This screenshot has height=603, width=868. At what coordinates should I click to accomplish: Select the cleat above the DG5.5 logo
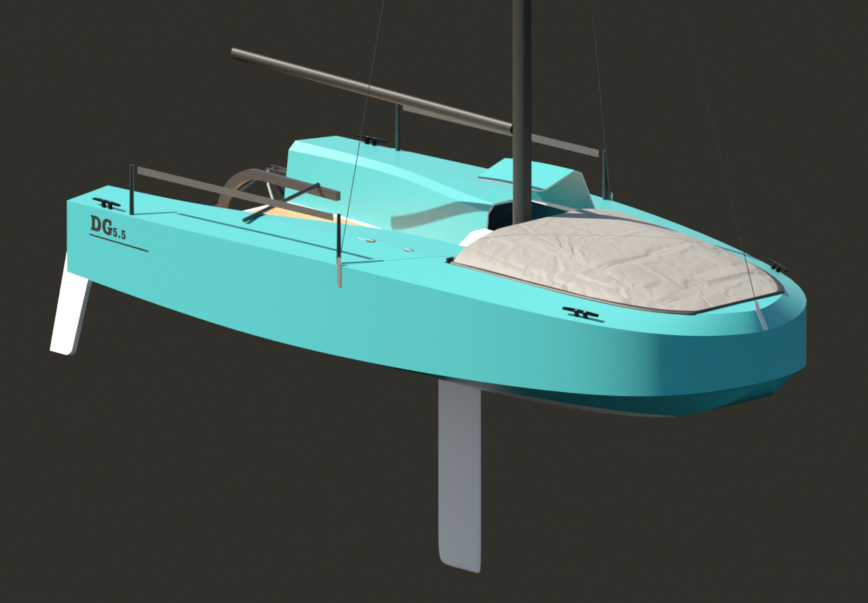tap(107, 203)
